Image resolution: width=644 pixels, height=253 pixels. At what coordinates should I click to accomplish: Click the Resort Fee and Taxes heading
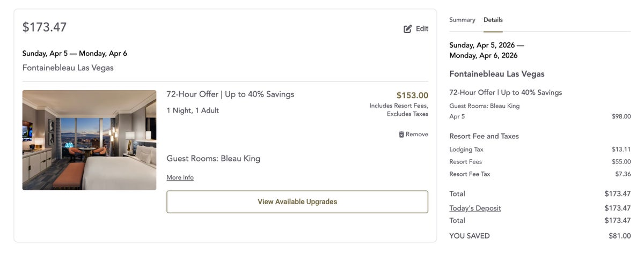(484, 136)
